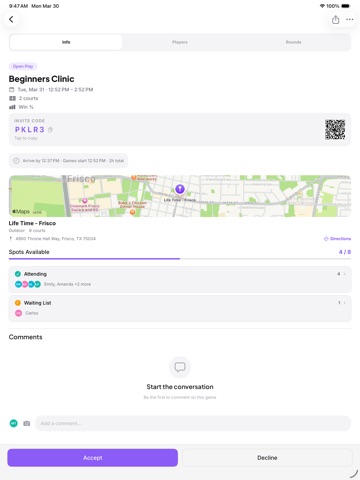The height and width of the screenshot is (480, 360).
Task: Switch to the Players tab
Action: pos(180,42)
